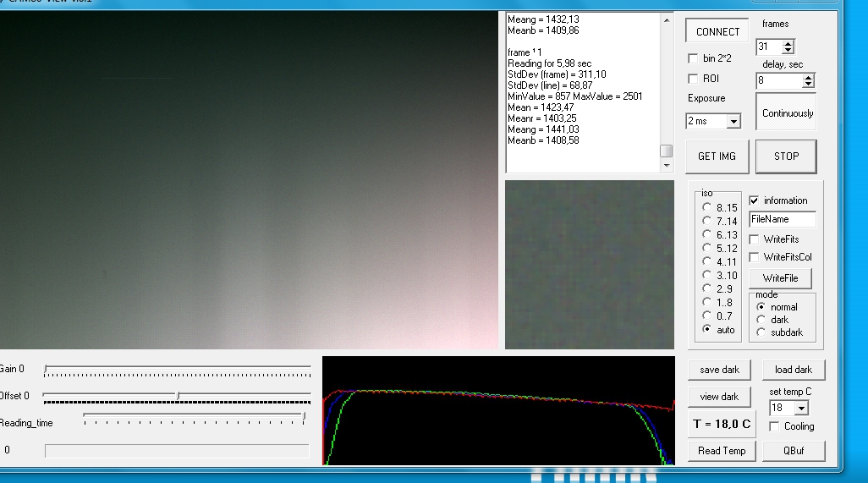Click the log scrollbar thumb
Viewport: 868px width, 483px height.
click(667, 151)
